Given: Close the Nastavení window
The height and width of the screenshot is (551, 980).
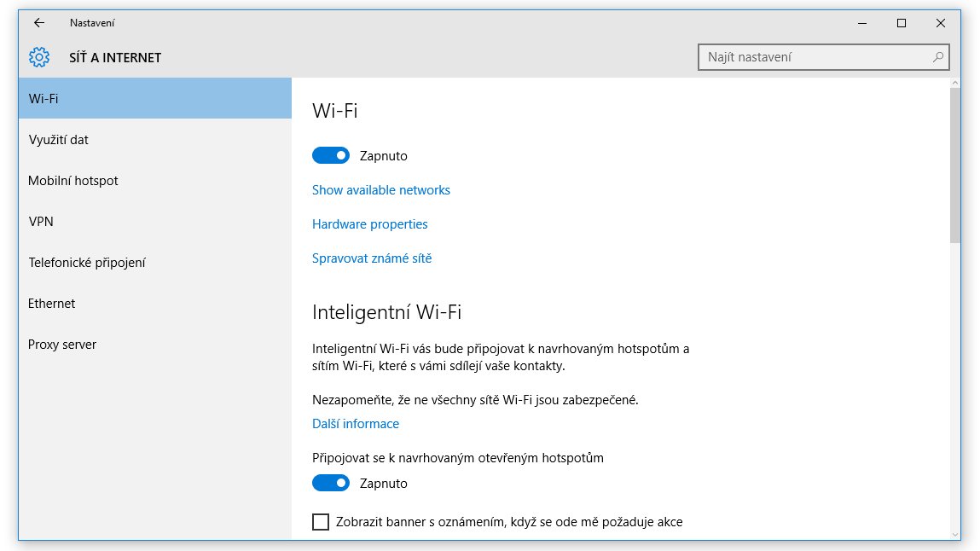Looking at the screenshot, I should tap(940, 23).
